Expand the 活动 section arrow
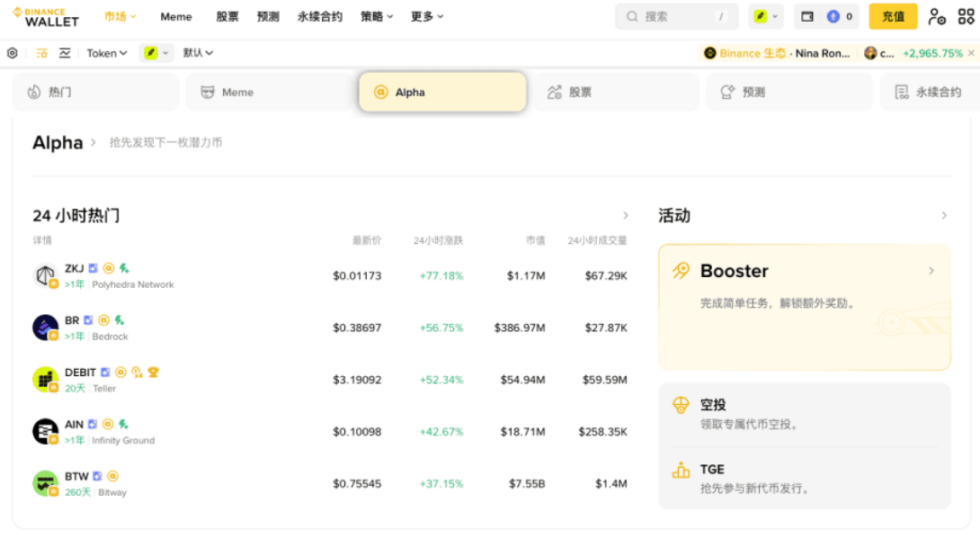The height and width of the screenshot is (539, 980). coord(944,216)
